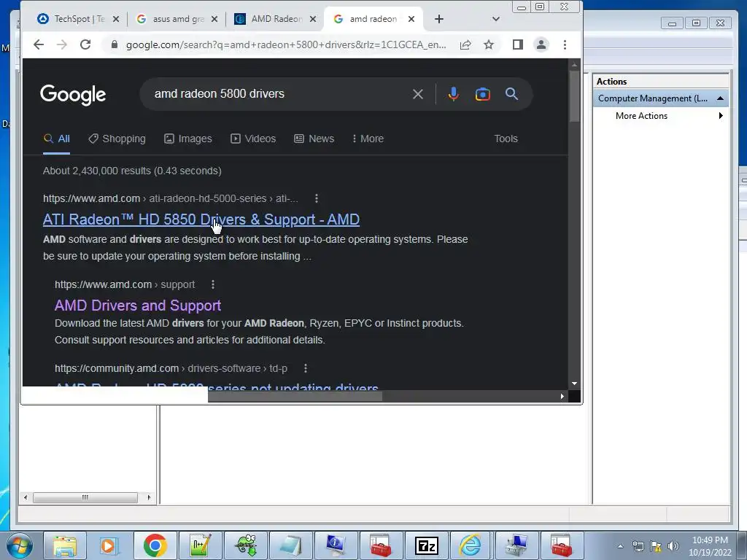Close the TechSpot tab

(x=116, y=19)
